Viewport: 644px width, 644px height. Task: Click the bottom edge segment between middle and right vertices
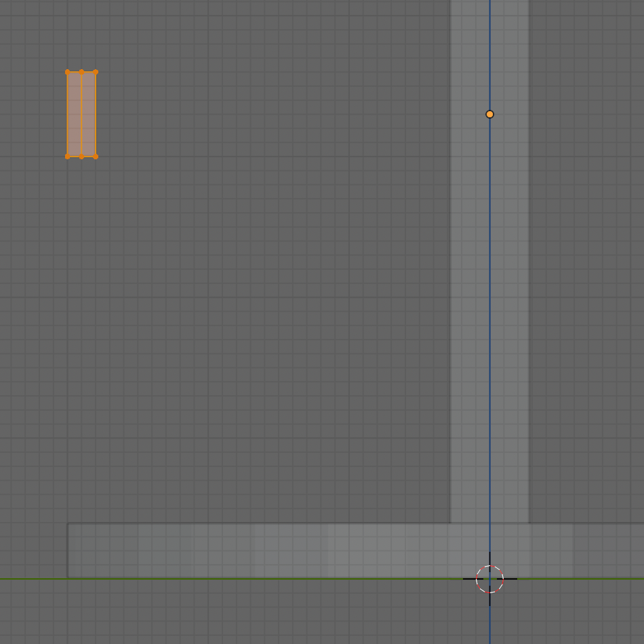click(x=89, y=157)
